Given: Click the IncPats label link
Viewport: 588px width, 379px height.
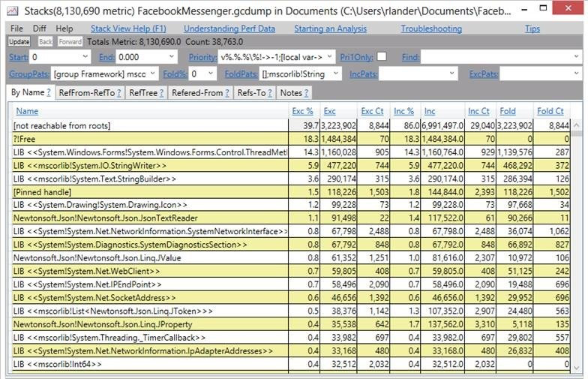Looking at the screenshot, I should (x=364, y=74).
